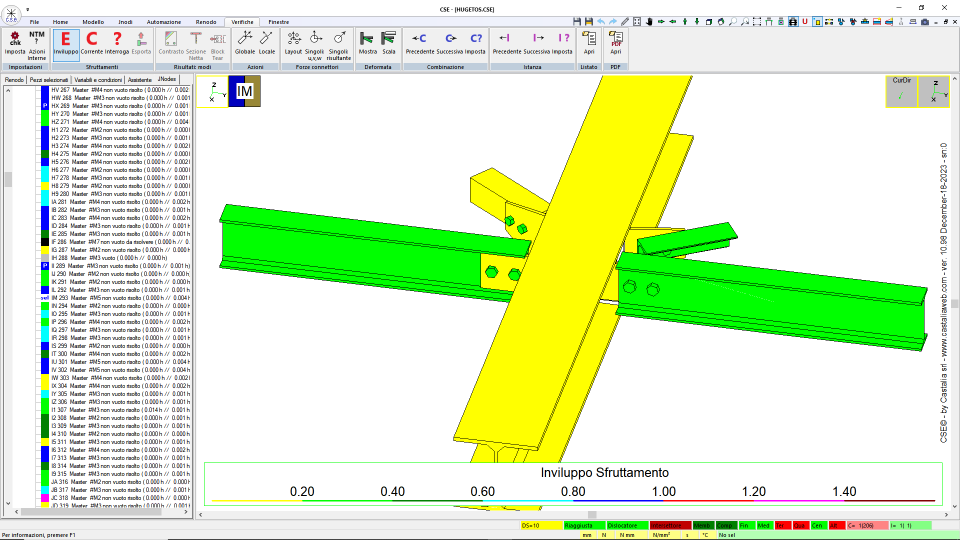Show Globale actions with its icon
960x540 pixels.
[245, 43]
